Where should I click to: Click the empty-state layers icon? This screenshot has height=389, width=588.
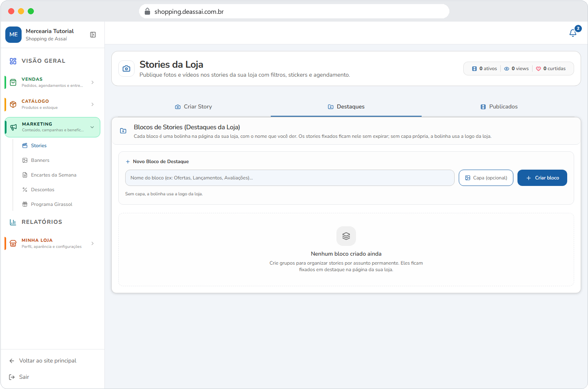[x=346, y=236]
